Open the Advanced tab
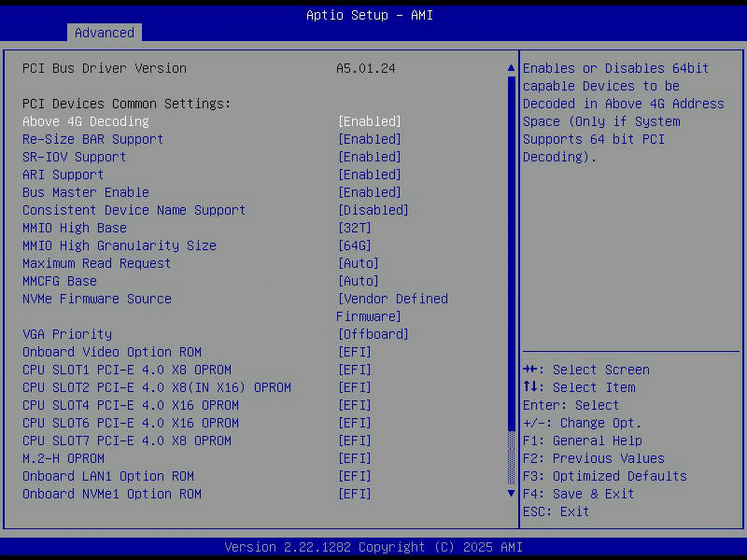Image resolution: width=747 pixels, height=560 pixels. [x=105, y=33]
